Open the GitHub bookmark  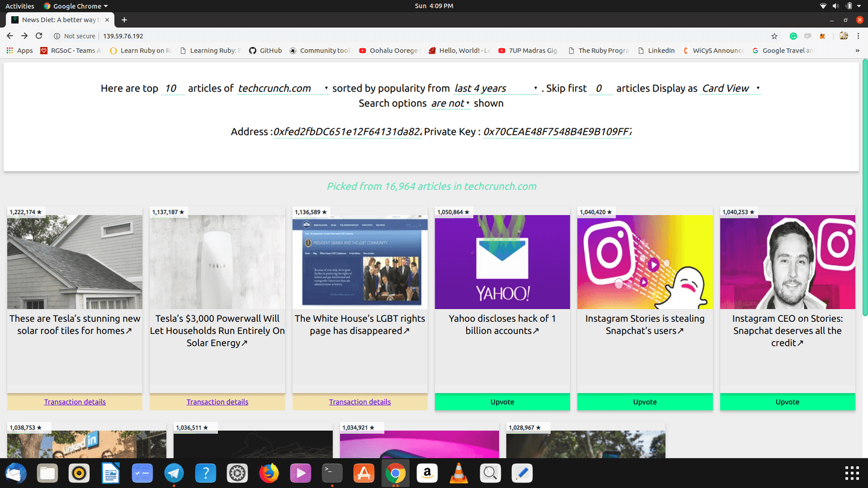(265, 51)
